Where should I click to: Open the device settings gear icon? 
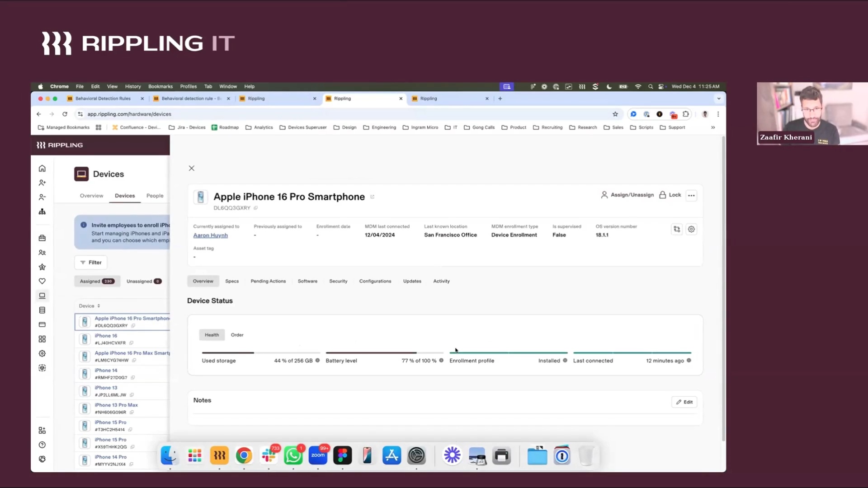pyautogui.click(x=691, y=230)
